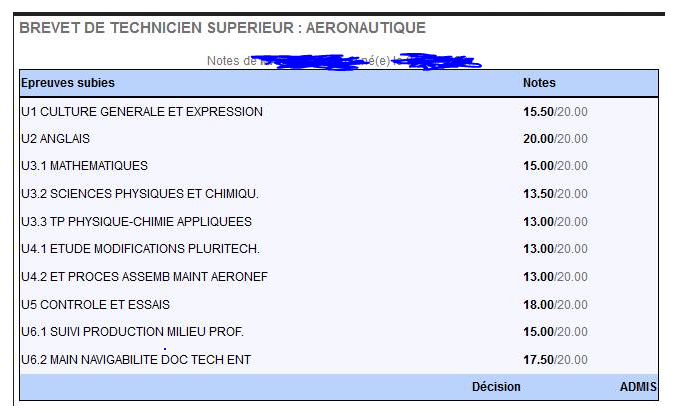Click the 20.00/20.00 grade for Anglais
The image size is (678, 419).
point(555,138)
